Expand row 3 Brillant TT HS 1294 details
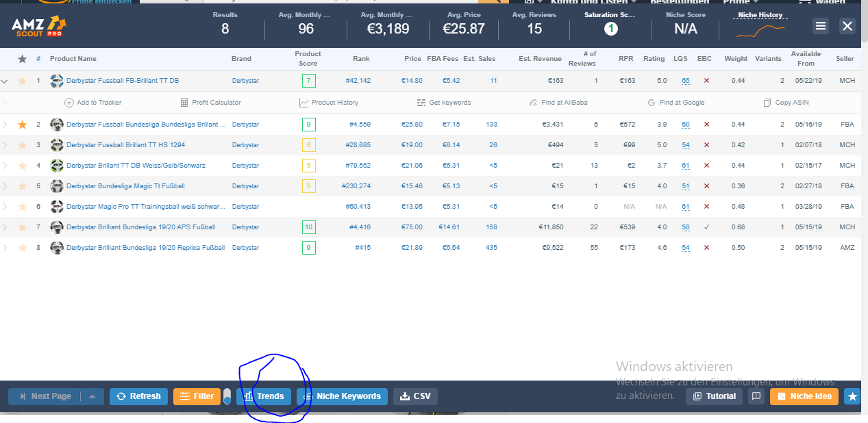The height and width of the screenshot is (423, 868). [5, 145]
